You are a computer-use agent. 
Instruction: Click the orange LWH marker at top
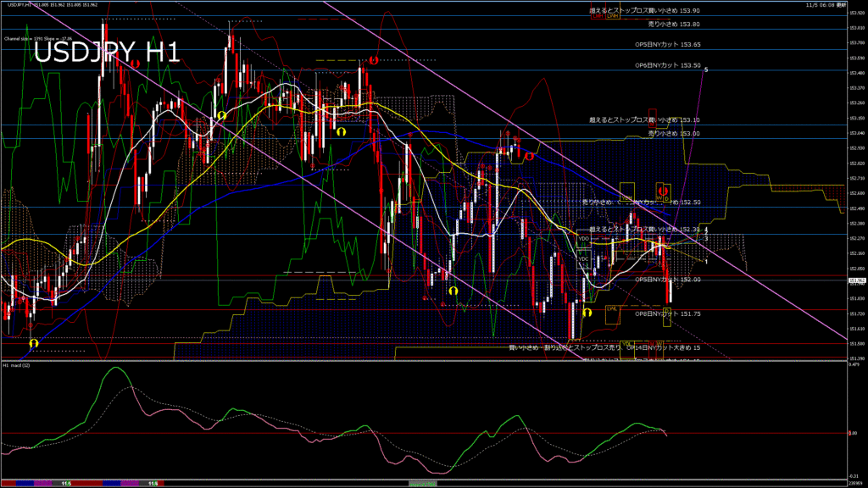pos(611,15)
